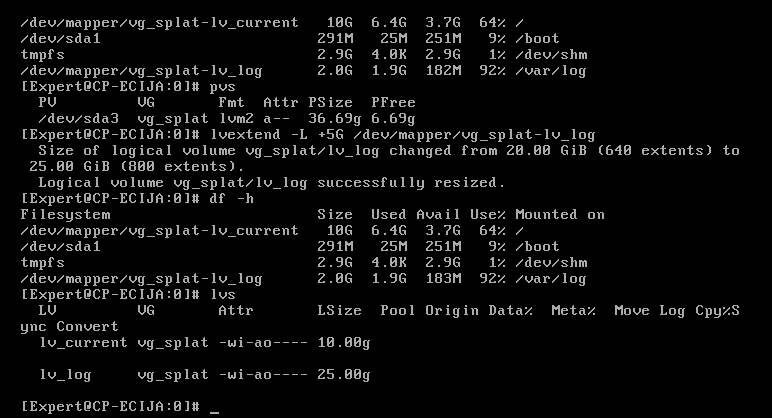
Task: Click the tmpfs row in lower df output
Action: tap(304, 262)
